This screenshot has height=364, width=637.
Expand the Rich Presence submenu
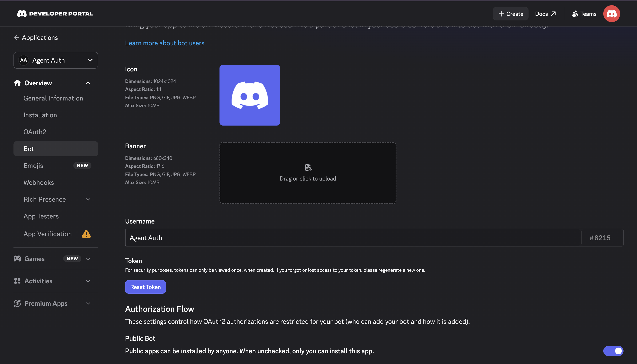[88, 199]
